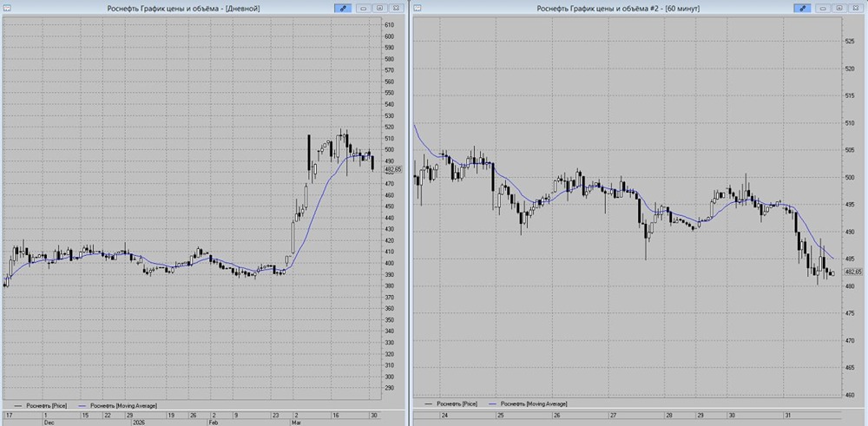868x426 pixels.
Task: Click the 465 price level on the 60-minute axis
Action: [x=849, y=368]
